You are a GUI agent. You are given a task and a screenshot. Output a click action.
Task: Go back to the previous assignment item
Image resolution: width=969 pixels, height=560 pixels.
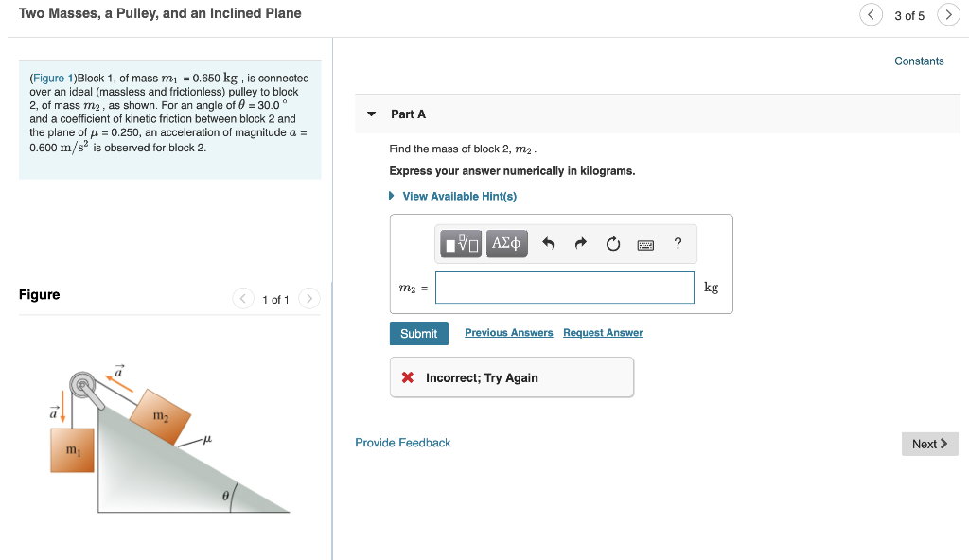coord(871,14)
